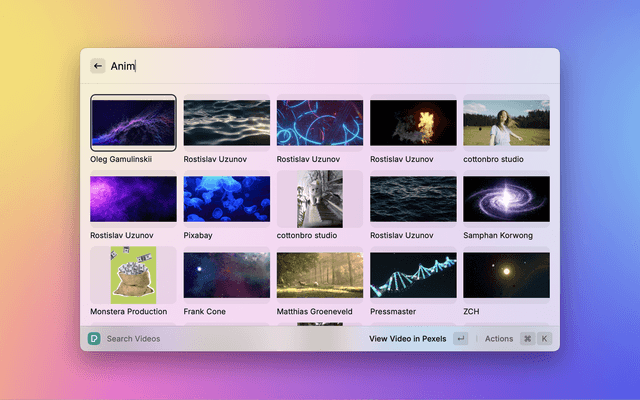
Task: Open the Actions menu
Action: 498,339
